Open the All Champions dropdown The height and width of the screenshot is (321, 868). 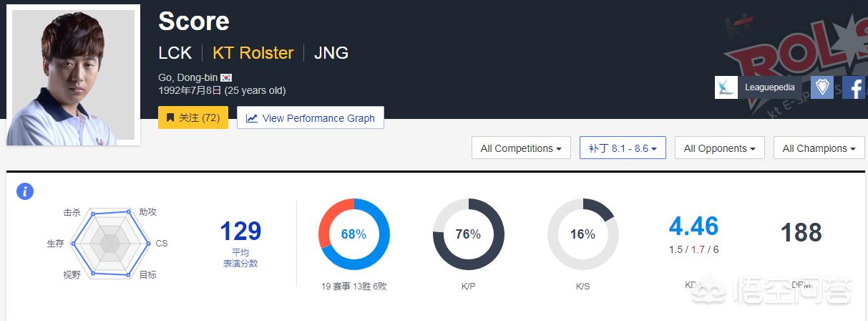pyautogui.click(x=819, y=148)
